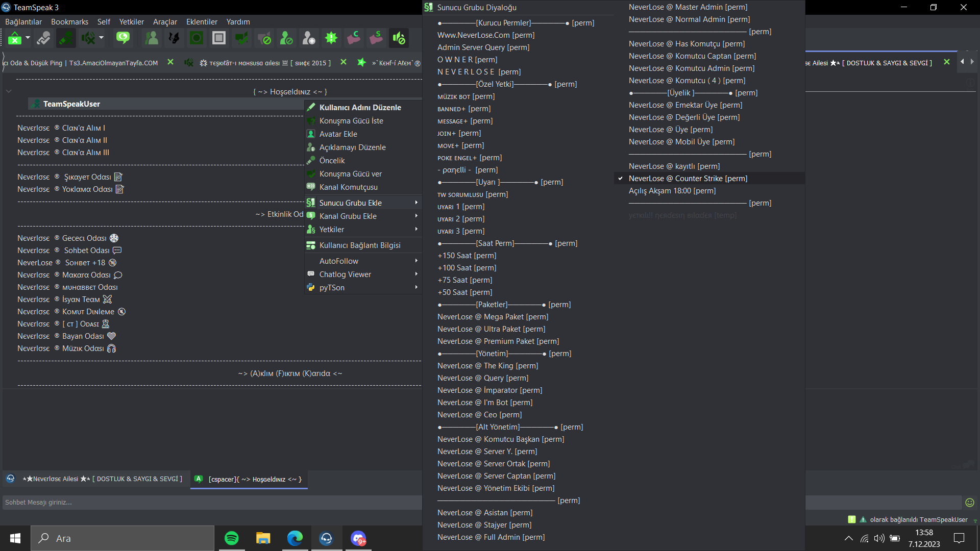
Task: Click the green user blocked toolbar icon
Action: (x=286, y=38)
